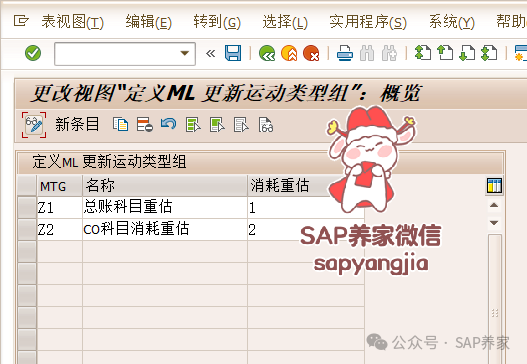This screenshot has height=364, width=527.
Task: Click the document with glasses icon
Action: click(266, 125)
